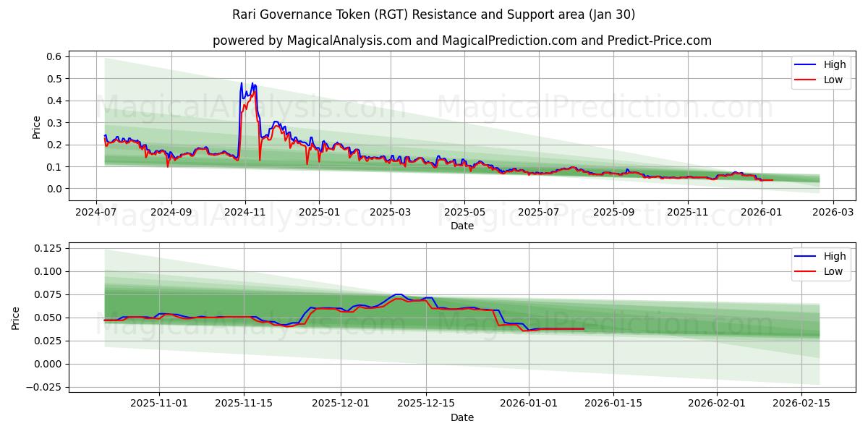
Task: Click the '2025-05' date tick label
Action: [464, 212]
